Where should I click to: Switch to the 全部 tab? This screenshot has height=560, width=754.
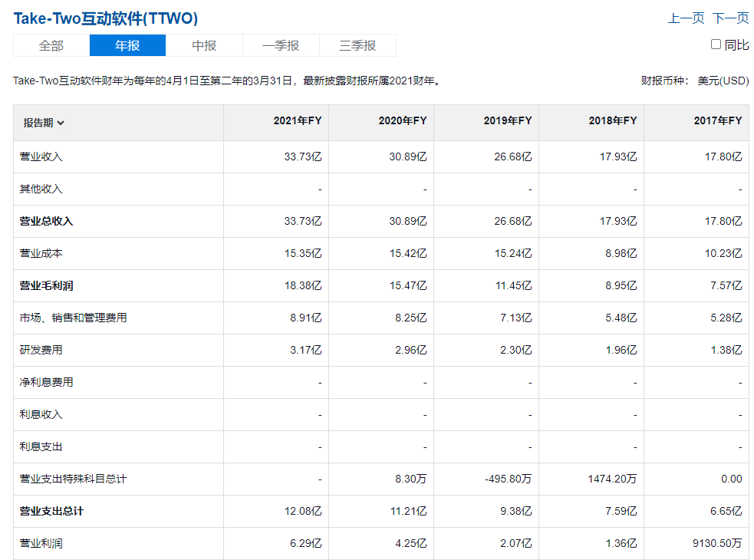pos(51,46)
